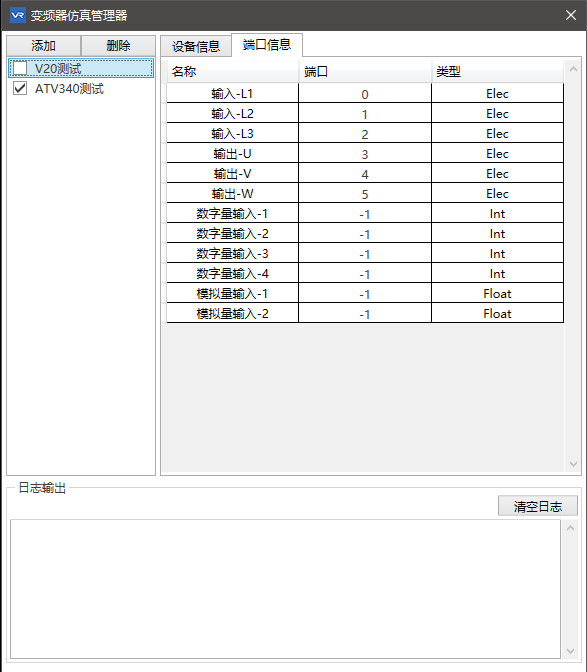The image size is (587, 672).
Task: Select the 端口信息 tab
Action: [267, 45]
